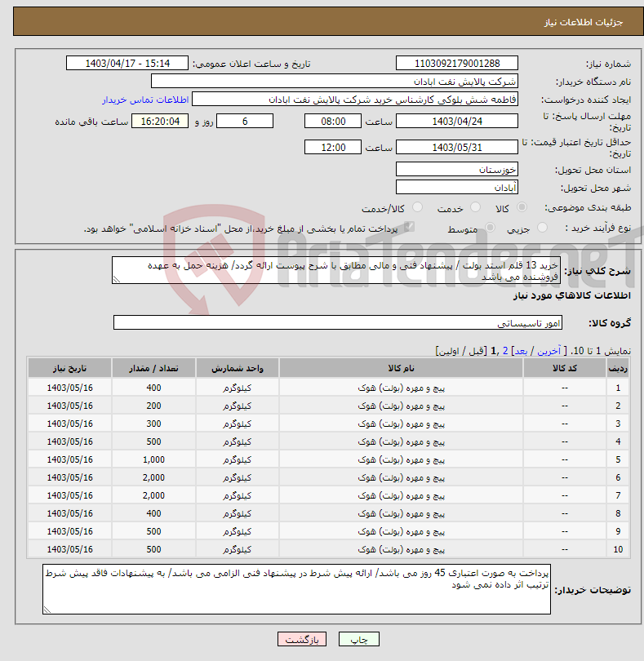
Task: Click quantity 300 in row 3
Action: pos(153,424)
